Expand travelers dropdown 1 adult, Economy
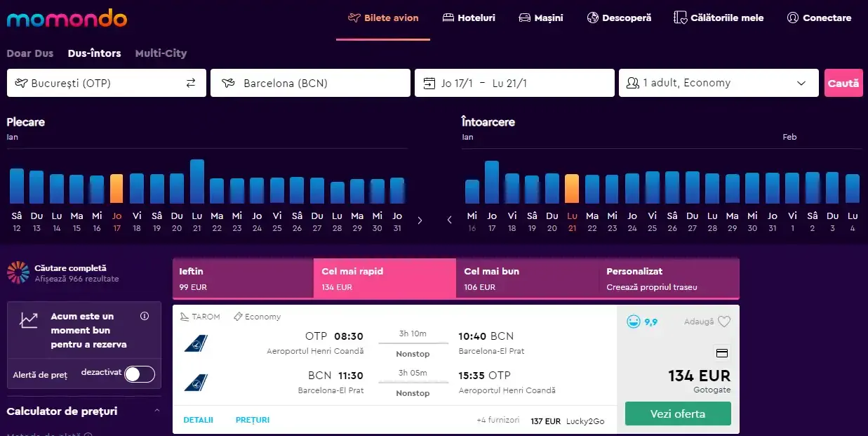The height and width of the screenshot is (436, 868). [x=719, y=83]
